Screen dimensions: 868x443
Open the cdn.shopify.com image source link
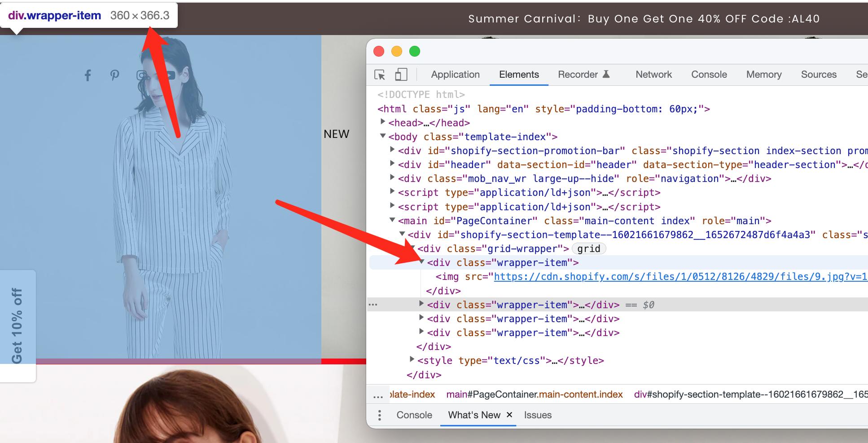[x=681, y=277]
